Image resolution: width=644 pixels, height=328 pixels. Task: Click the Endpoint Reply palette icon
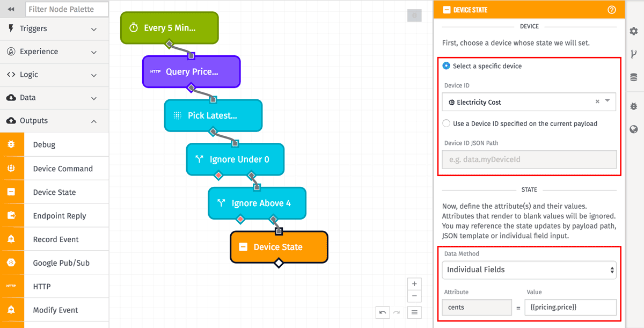click(x=11, y=216)
